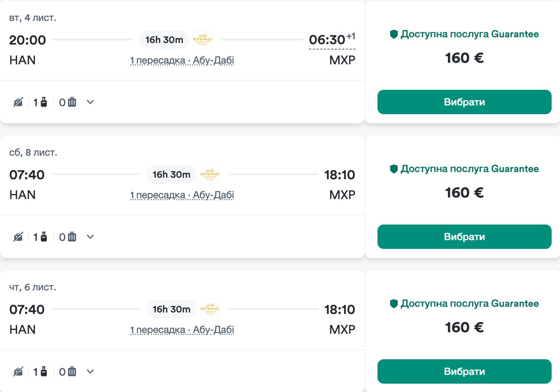Click checked baggage icon on 6 лист. flight
The width and height of the screenshot is (560, 392).
tap(72, 372)
